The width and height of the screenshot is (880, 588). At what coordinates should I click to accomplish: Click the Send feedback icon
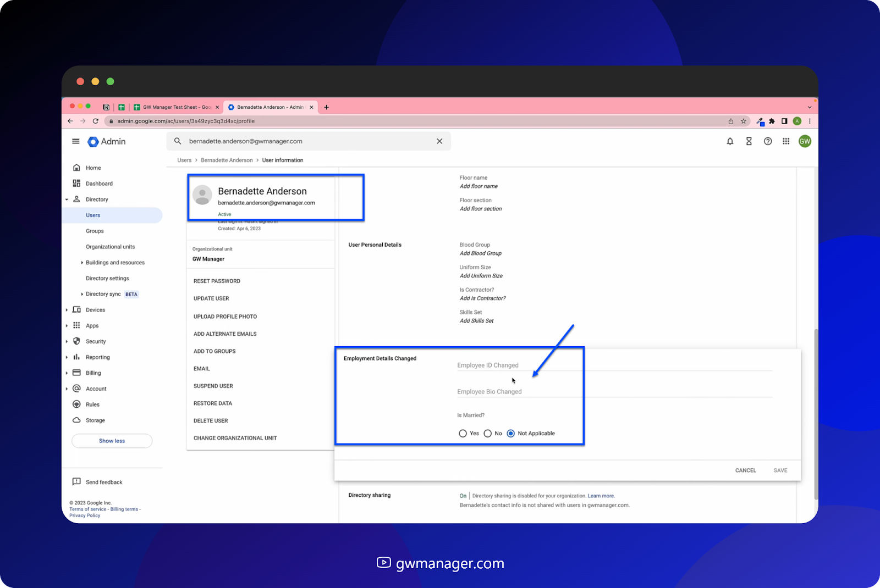tap(76, 482)
